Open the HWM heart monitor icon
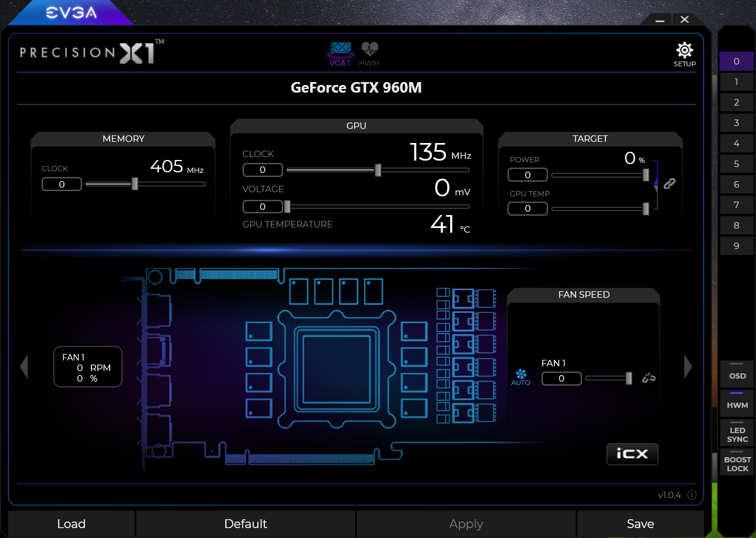This screenshot has width=756, height=538. click(x=369, y=53)
